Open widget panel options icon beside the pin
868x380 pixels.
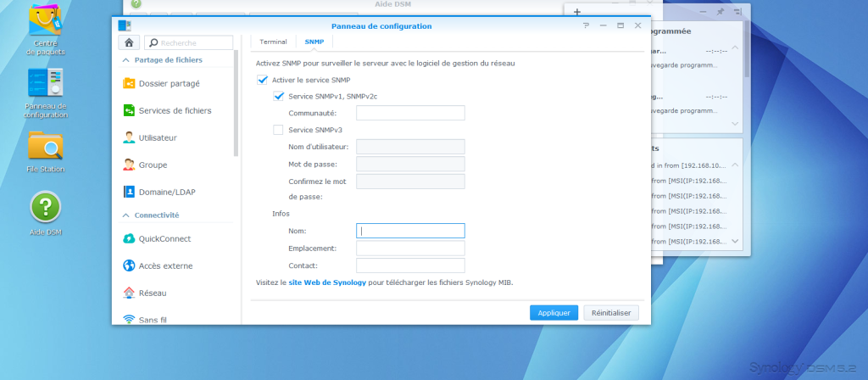(x=737, y=12)
